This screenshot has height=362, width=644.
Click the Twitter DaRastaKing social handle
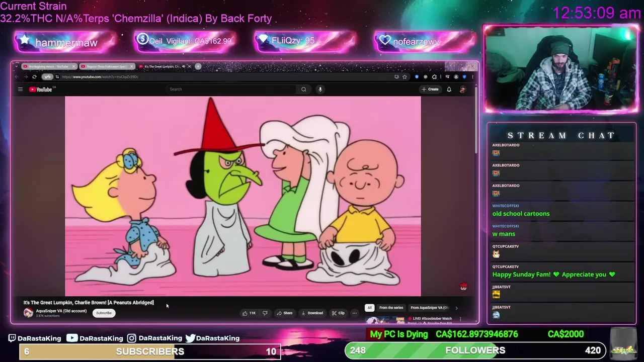[212, 338]
